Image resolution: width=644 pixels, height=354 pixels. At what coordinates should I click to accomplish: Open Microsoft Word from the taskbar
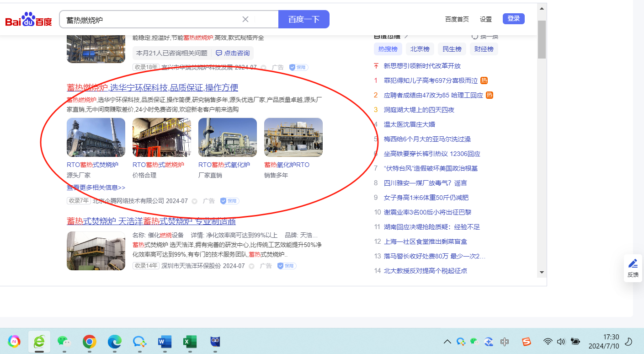coord(164,341)
